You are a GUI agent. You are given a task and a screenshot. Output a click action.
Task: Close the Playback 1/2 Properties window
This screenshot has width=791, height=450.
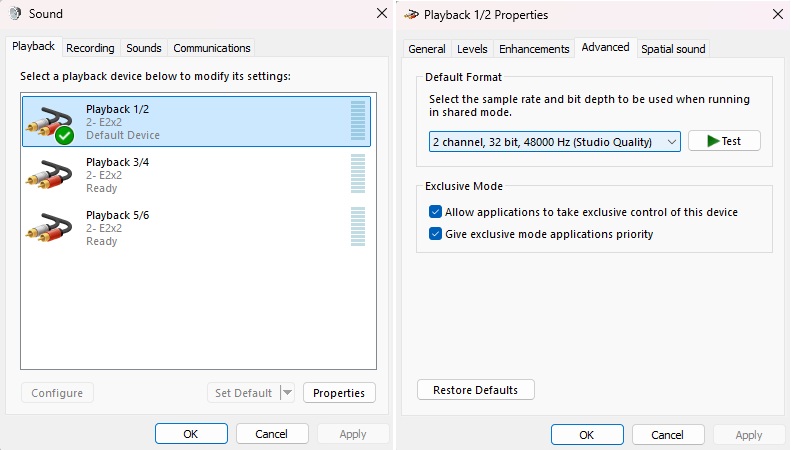pos(778,14)
